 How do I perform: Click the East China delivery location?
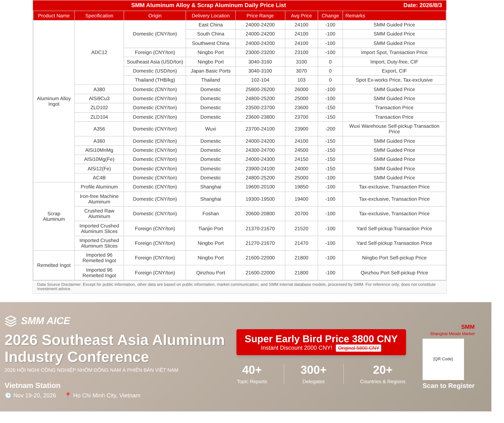(210, 25)
